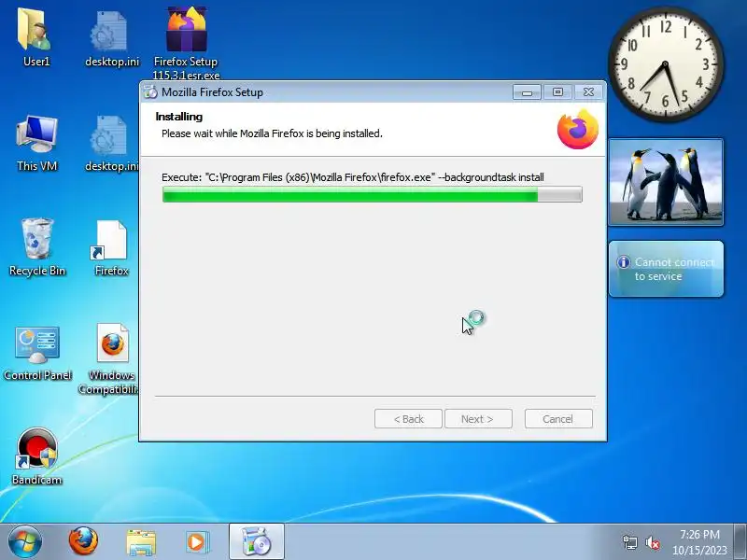Select the desktop.ini icon beside This VM

pos(111,143)
